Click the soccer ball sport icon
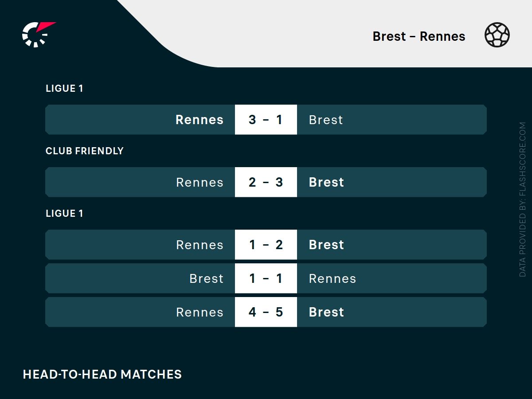The image size is (532, 399). click(x=497, y=35)
